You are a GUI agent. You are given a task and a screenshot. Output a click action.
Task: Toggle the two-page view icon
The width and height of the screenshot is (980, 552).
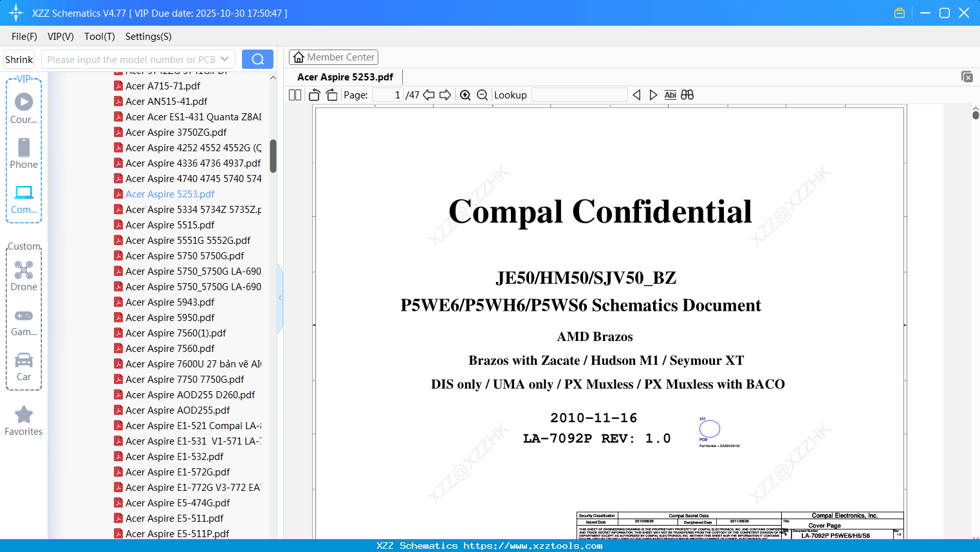(295, 95)
